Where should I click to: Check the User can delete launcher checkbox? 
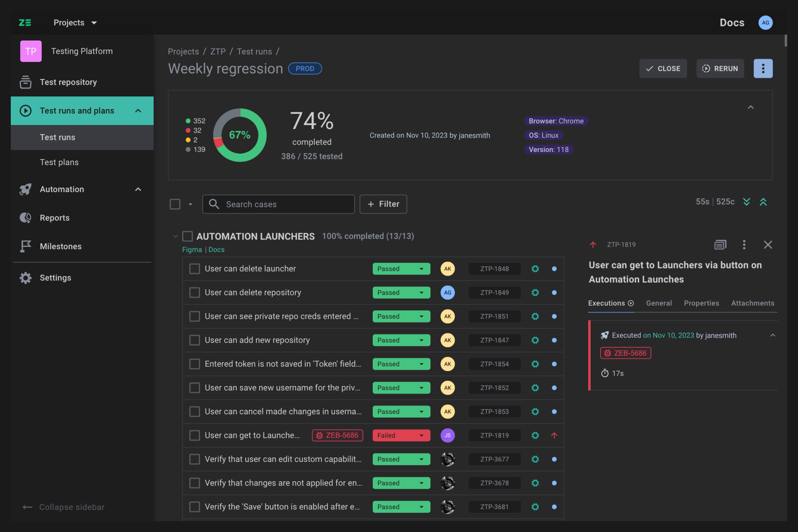[194, 268]
